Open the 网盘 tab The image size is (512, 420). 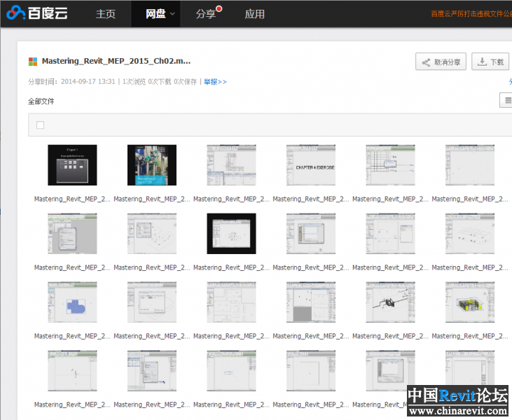click(x=155, y=14)
